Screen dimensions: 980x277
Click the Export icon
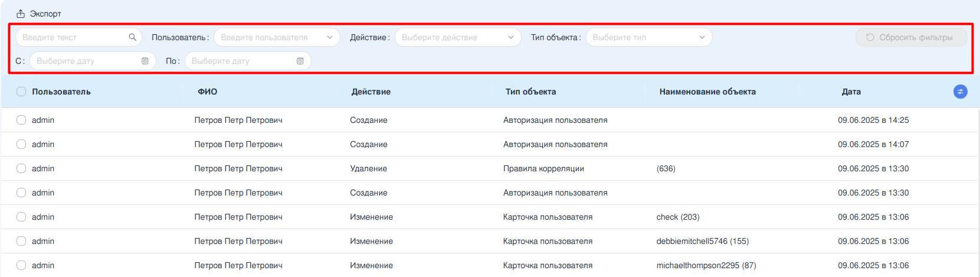[21, 14]
